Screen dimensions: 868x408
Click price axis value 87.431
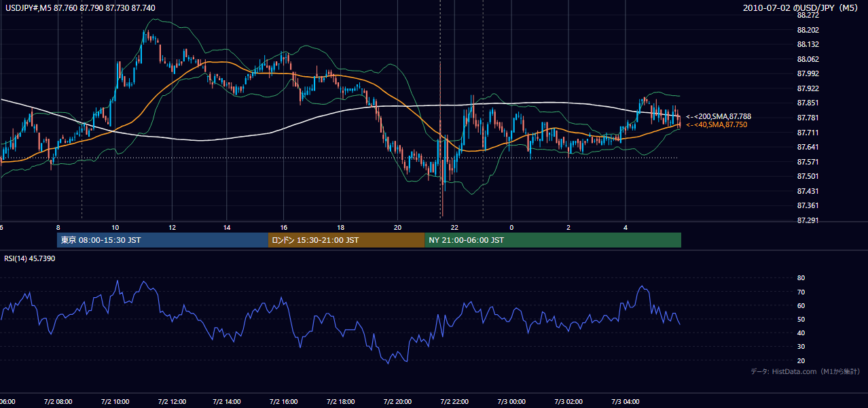click(808, 191)
